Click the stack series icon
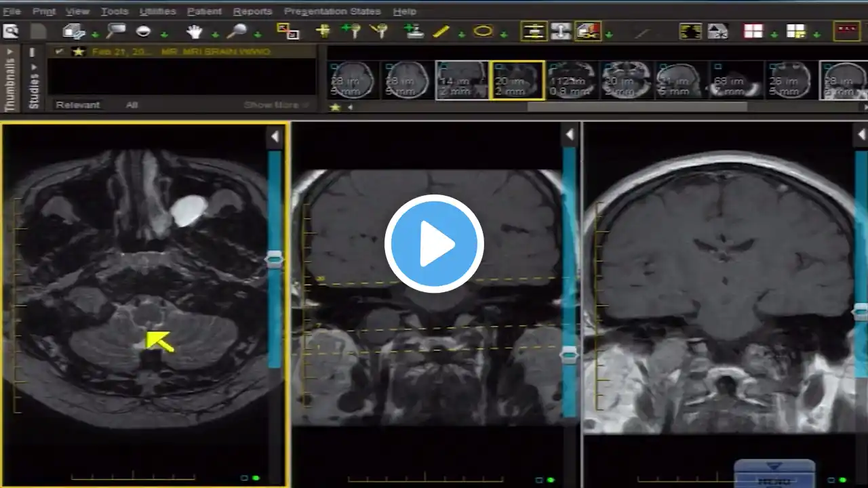Viewport: 868px width, 488px height. [x=73, y=31]
